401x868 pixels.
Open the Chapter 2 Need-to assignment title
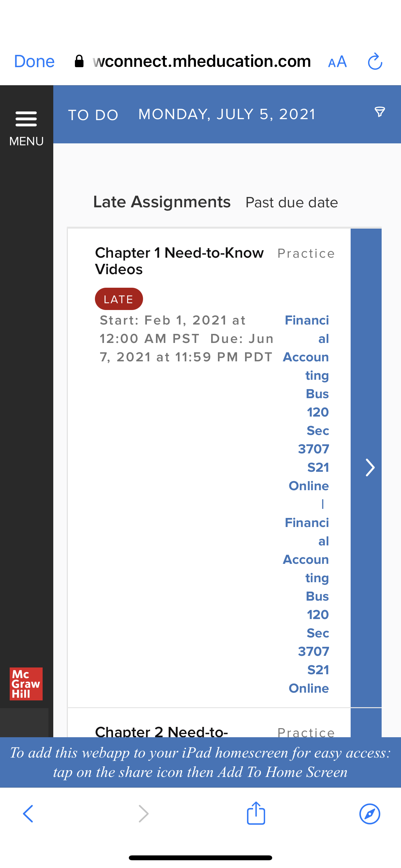[161, 732]
